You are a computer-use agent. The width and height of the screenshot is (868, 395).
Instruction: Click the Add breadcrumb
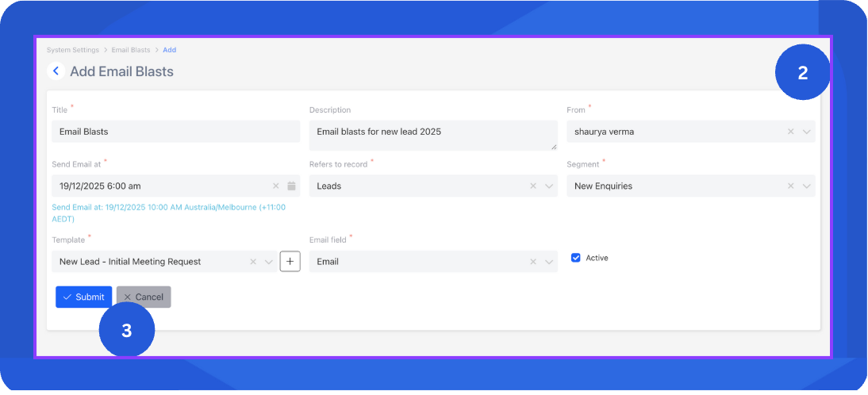click(169, 50)
